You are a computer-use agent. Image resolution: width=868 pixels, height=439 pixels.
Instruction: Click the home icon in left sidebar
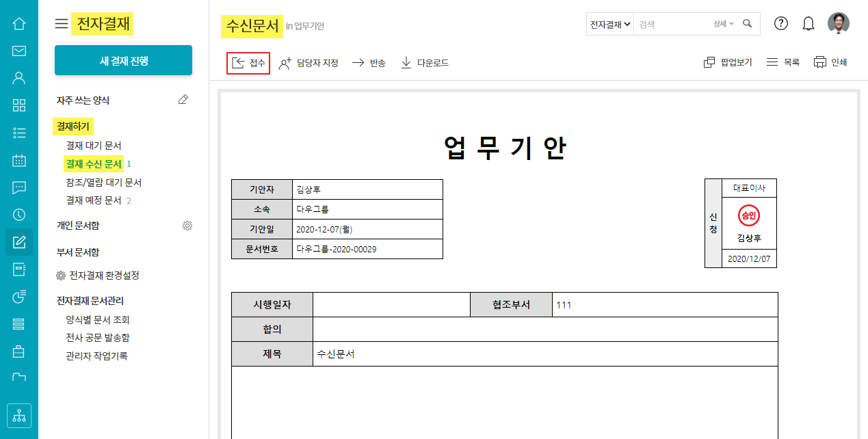click(19, 24)
